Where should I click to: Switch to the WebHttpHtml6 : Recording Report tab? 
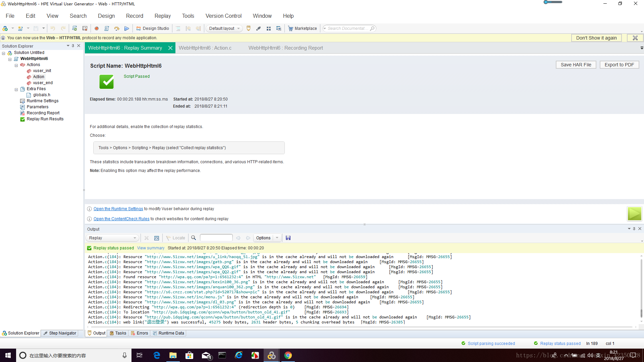point(286,48)
